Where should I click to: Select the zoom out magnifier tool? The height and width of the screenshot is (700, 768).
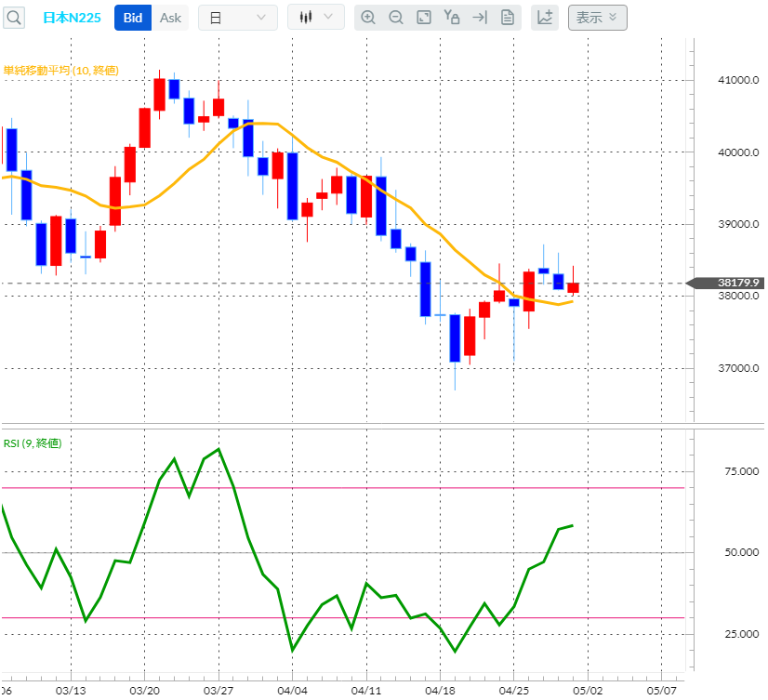tap(396, 17)
